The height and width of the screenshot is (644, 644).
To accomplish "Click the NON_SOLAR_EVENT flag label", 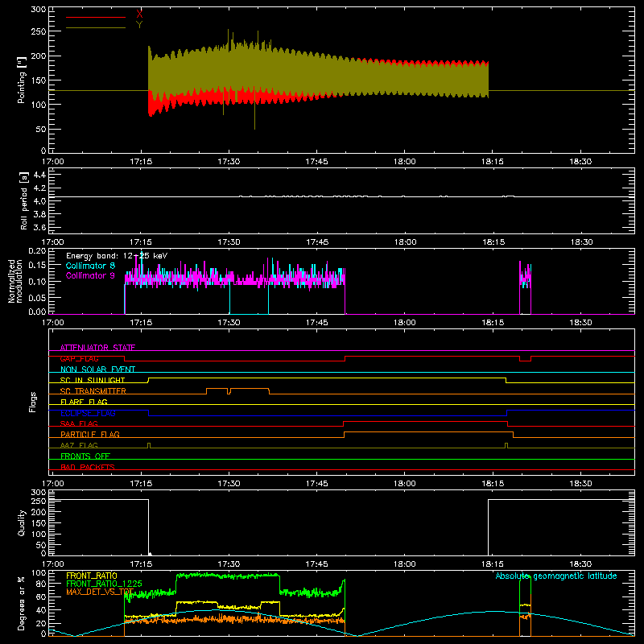I will (97, 369).
